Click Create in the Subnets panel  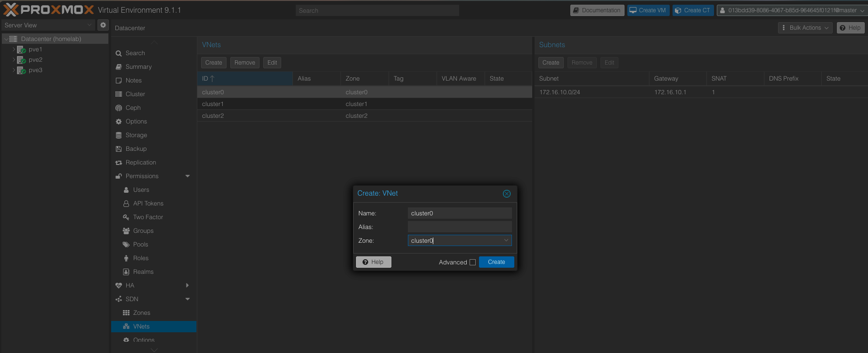point(551,63)
